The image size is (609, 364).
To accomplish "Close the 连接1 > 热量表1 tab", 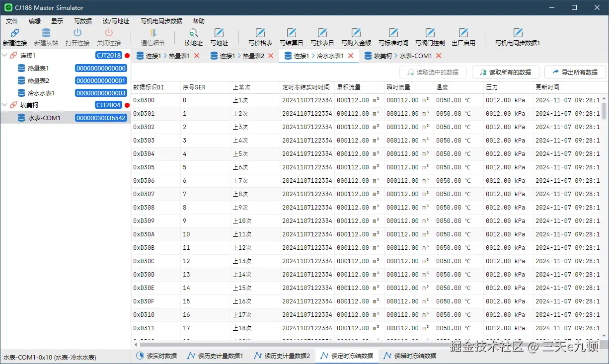I will click(x=197, y=56).
